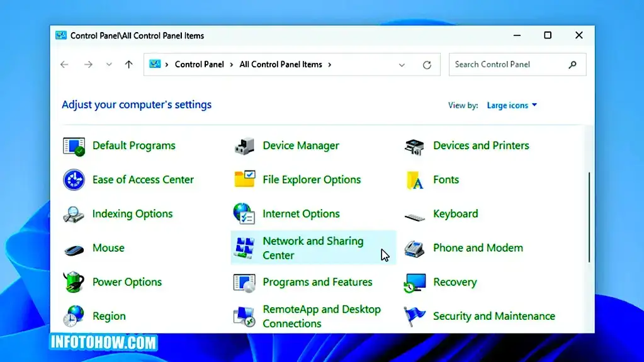Open the RemoteApp and Desktop Connections icon
This screenshot has width=644, height=362.
click(244, 317)
